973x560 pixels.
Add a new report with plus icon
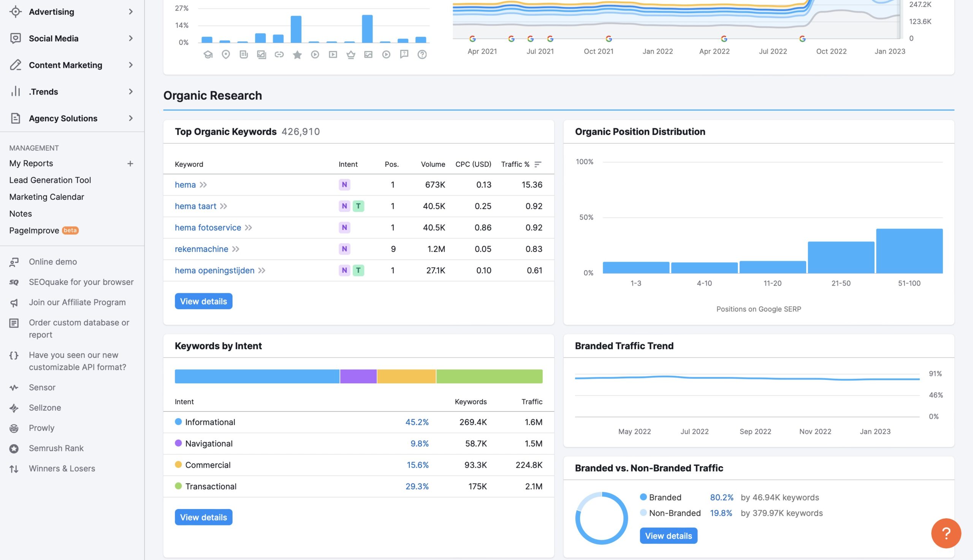(130, 163)
